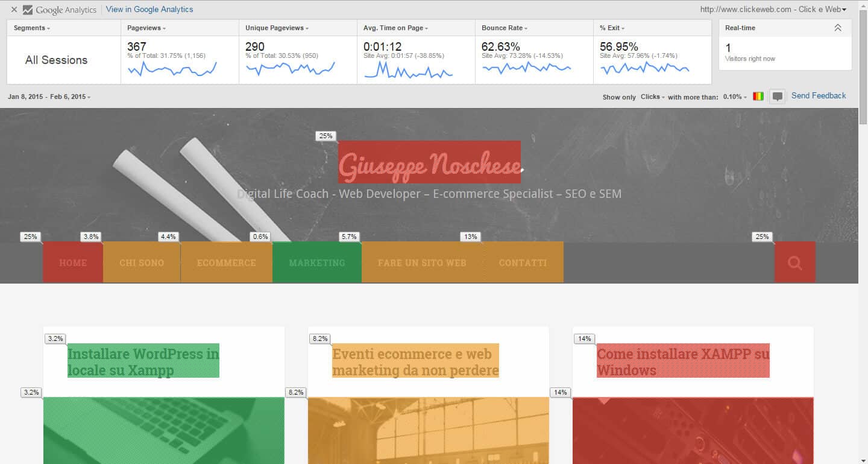This screenshot has height=464, width=868.
Task: Open the Eventi ecommerce e web marketing title
Action: pos(415,361)
